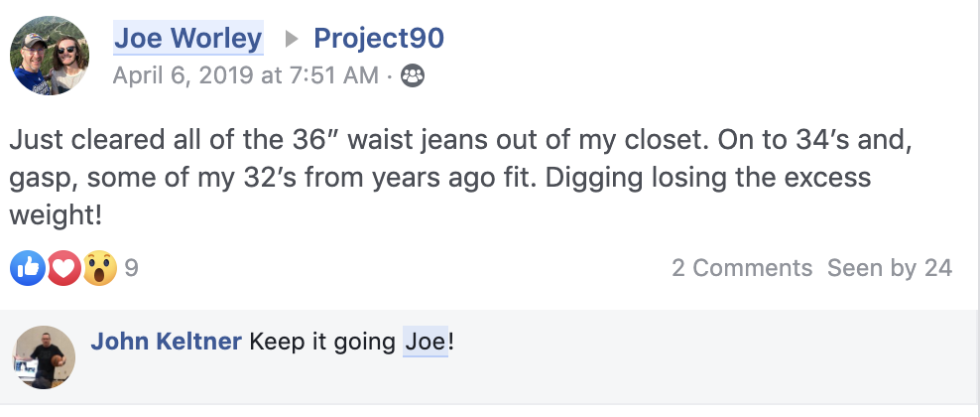This screenshot has height=417, width=980.
Task: Show who reacted via the 9 count
Action: click(131, 267)
